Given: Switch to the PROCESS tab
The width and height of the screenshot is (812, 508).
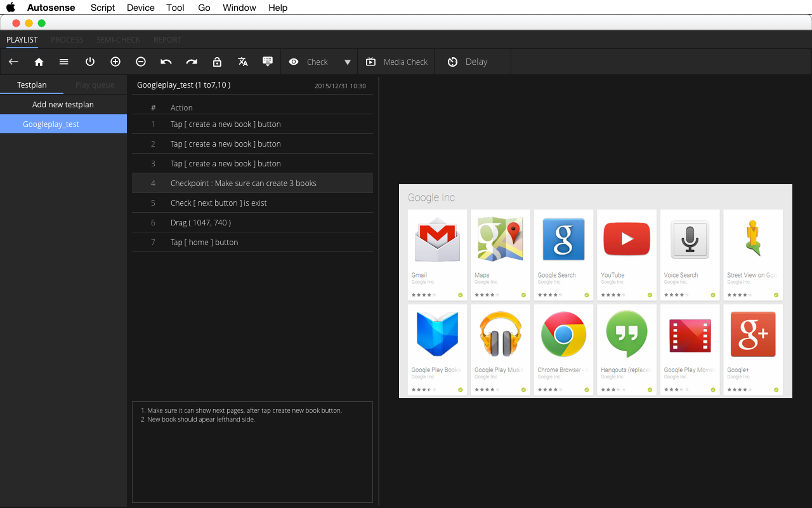Looking at the screenshot, I should [x=67, y=39].
